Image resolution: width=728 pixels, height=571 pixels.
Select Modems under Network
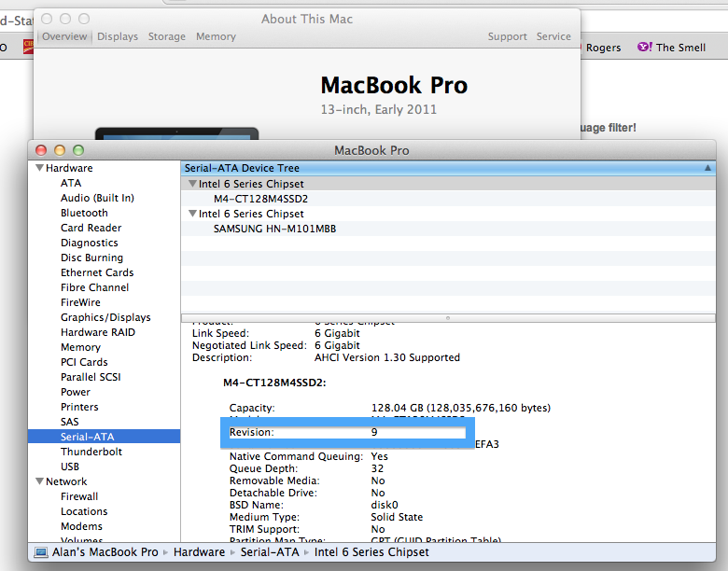tap(81, 526)
